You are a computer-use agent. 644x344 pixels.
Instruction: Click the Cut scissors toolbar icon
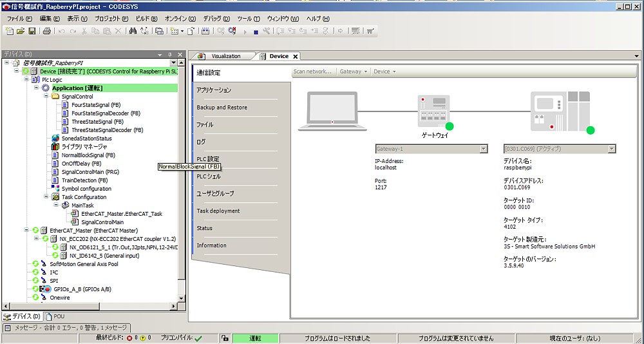pyautogui.click(x=84, y=31)
